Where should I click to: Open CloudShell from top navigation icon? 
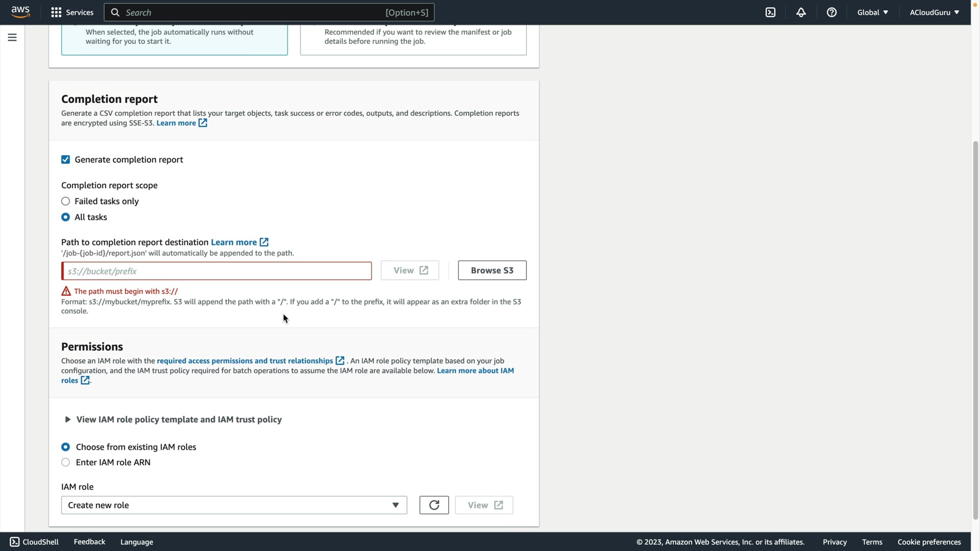point(770,12)
